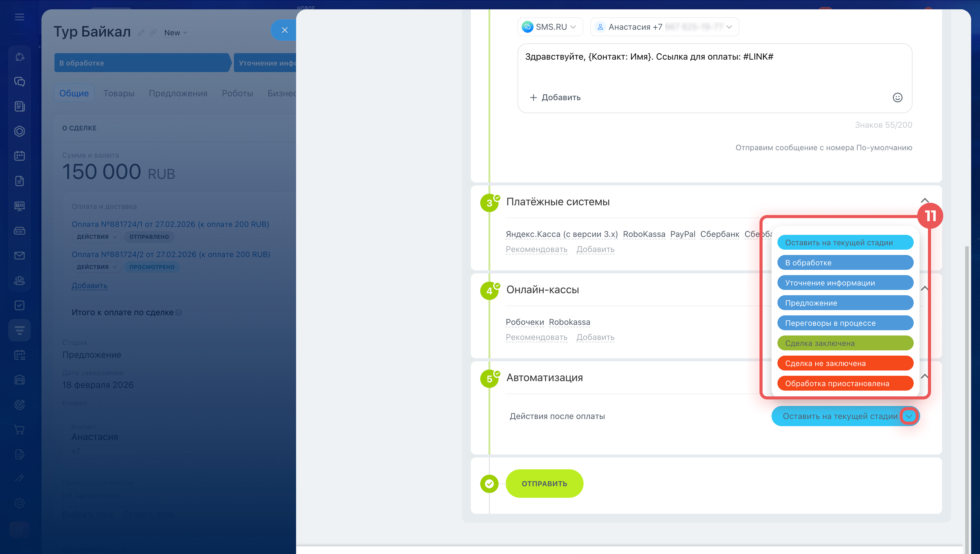
Task: Open the calendar icon in sidebar
Action: [x=19, y=156]
